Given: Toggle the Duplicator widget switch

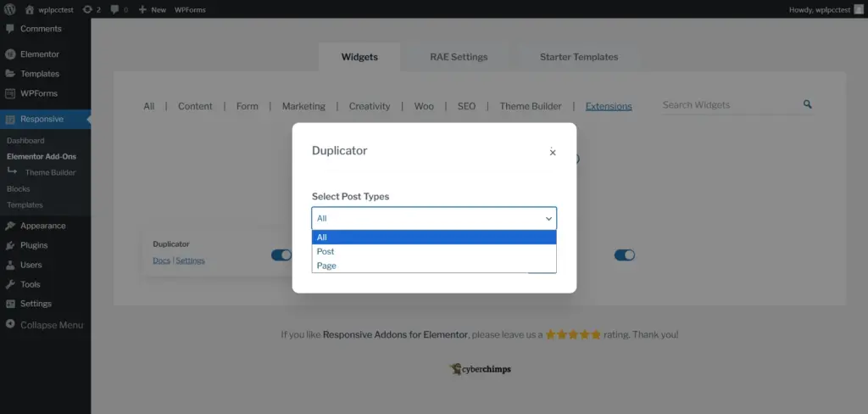Looking at the screenshot, I should pos(281,255).
